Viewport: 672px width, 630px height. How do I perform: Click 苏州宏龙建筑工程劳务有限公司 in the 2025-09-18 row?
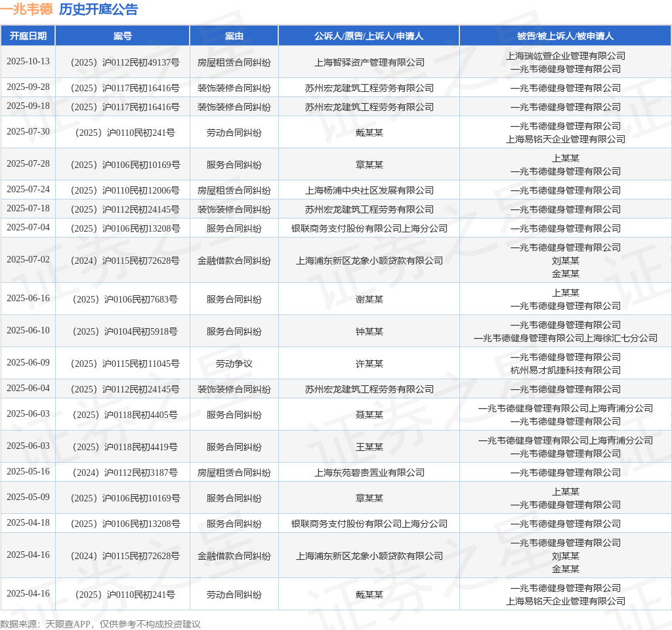(x=369, y=107)
